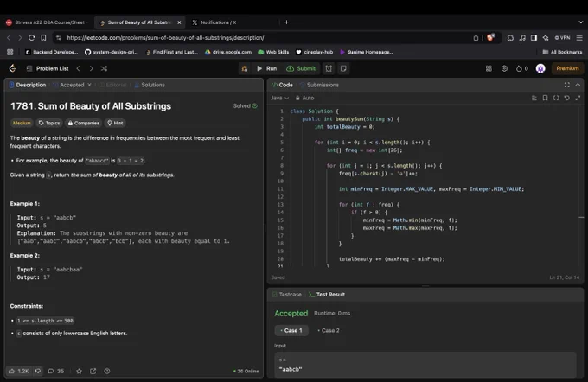Close the Sum of Beauty browser tab

pos(179,22)
